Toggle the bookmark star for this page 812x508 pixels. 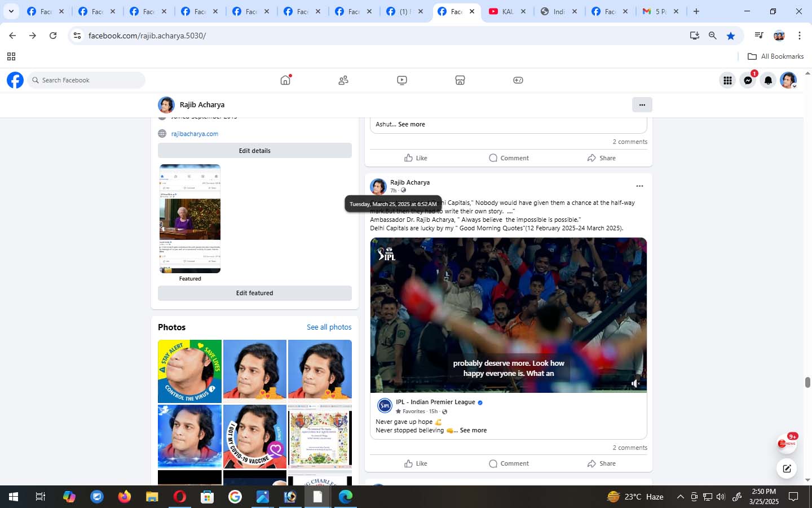coord(731,36)
